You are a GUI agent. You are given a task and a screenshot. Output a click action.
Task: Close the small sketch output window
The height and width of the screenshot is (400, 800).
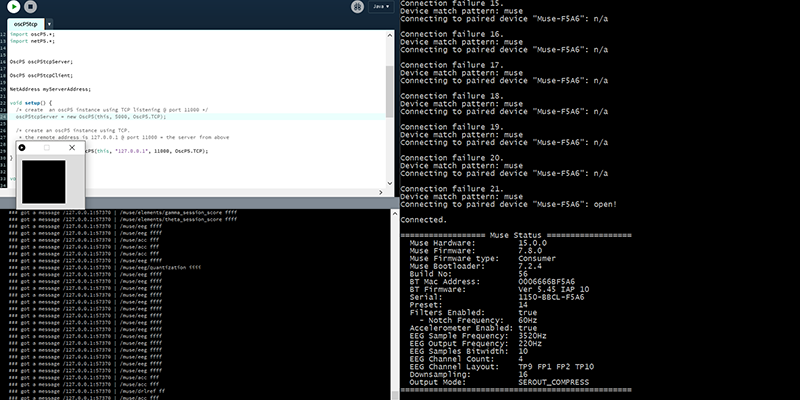[x=71, y=147]
